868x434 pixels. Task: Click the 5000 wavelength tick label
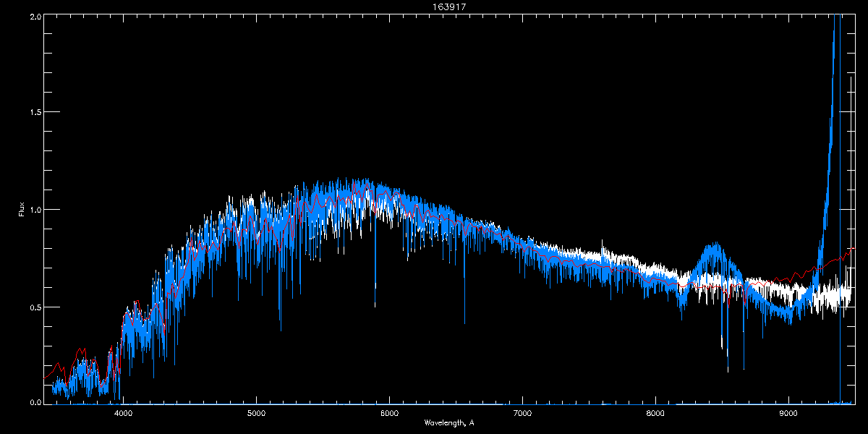[256, 414]
